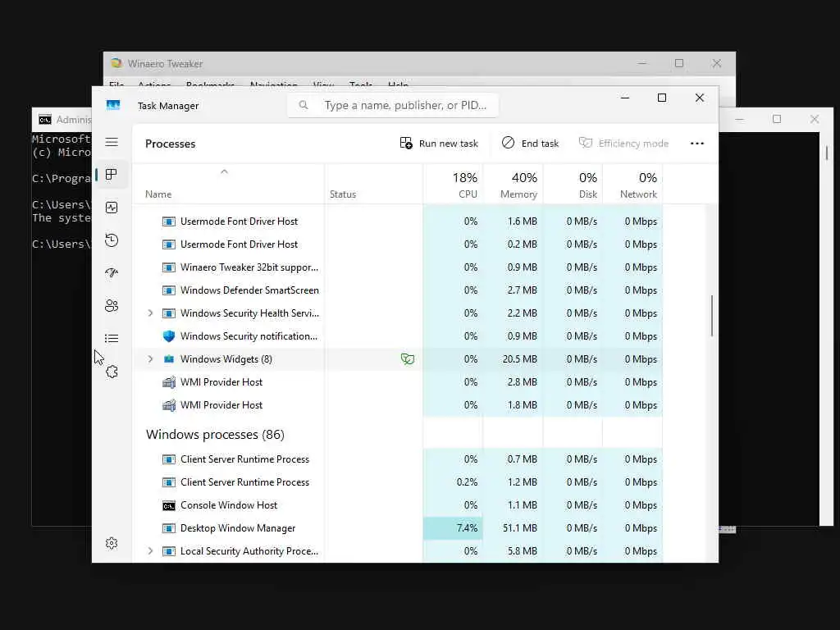840x630 pixels.
Task: Maximize the Winaero Tweaker window
Action: tap(679, 63)
